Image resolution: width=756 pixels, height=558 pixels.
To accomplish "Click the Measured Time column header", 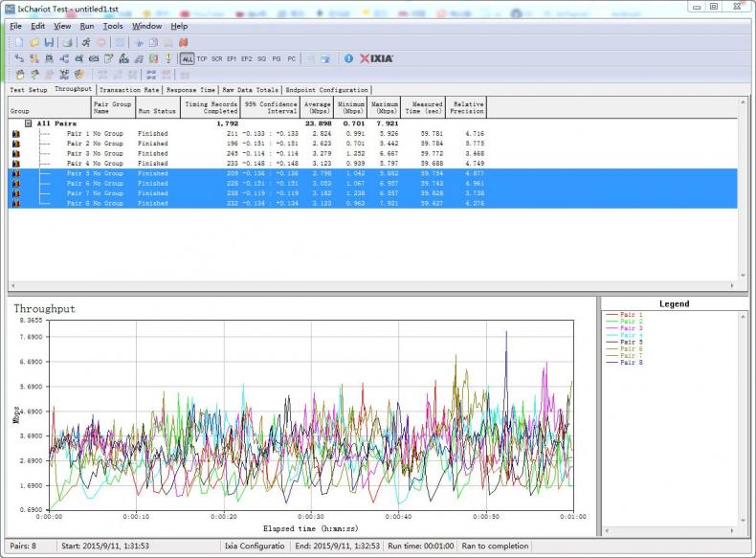I will [x=423, y=107].
